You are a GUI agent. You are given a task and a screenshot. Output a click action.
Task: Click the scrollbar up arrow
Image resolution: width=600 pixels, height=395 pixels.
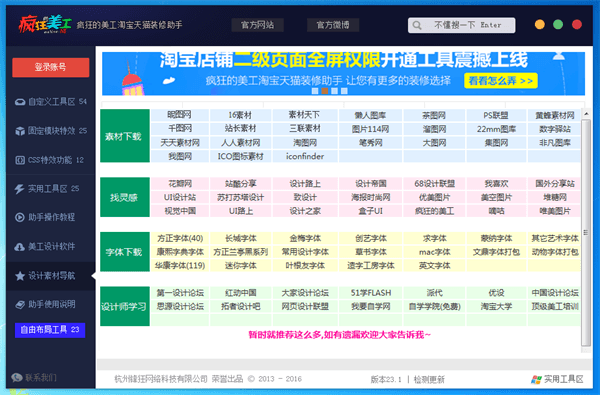point(586,114)
